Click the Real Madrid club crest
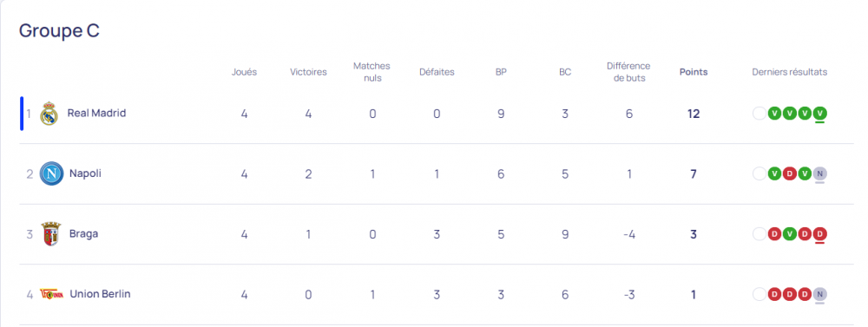This screenshot has height=327, width=868. pos(49,114)
